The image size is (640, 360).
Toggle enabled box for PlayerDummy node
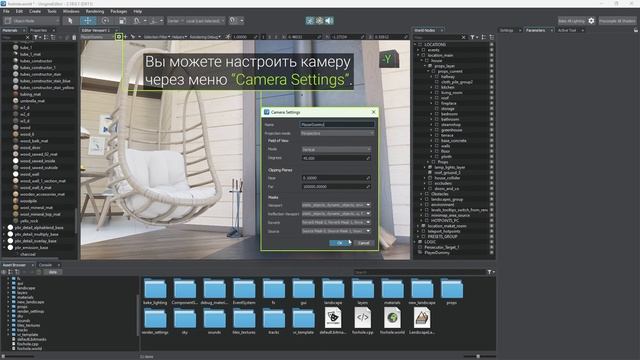coord(491,253)
